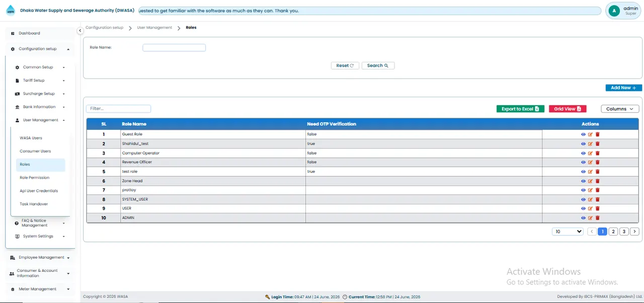Click the Filter text box
Viewport: 644px width, 303px height.
tap(119, 109)
